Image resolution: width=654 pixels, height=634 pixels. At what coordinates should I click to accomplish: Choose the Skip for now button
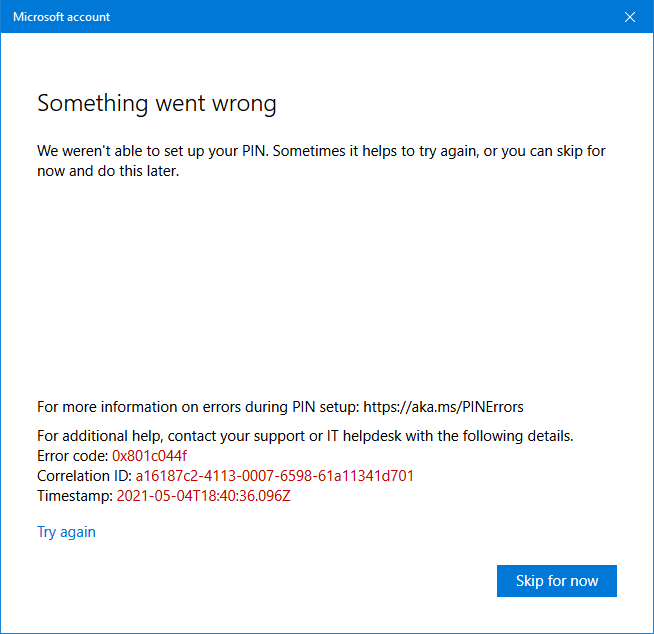[x=556, y=581]
